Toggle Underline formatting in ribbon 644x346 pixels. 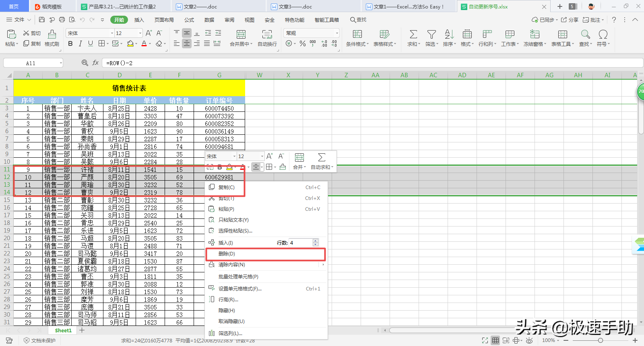(91, 43)
